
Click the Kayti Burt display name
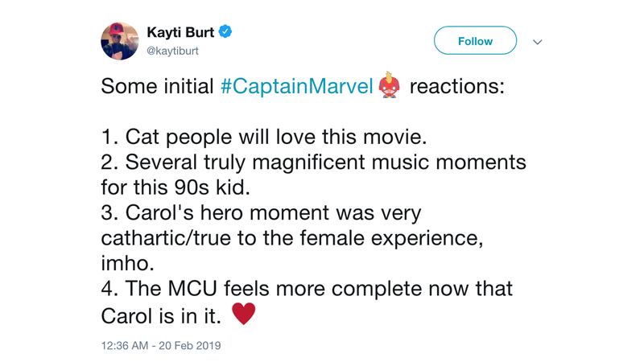pyautogui.click(x=180, y=32)
